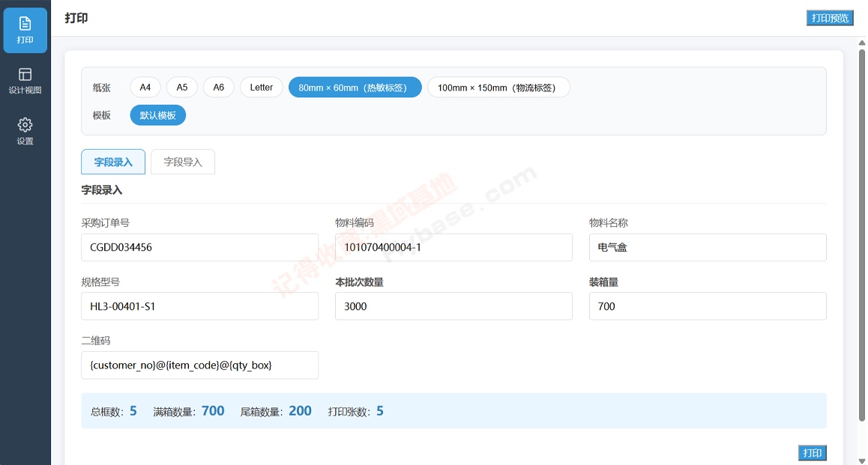Switch to the 字段录入 tab

tap(113, 162)
